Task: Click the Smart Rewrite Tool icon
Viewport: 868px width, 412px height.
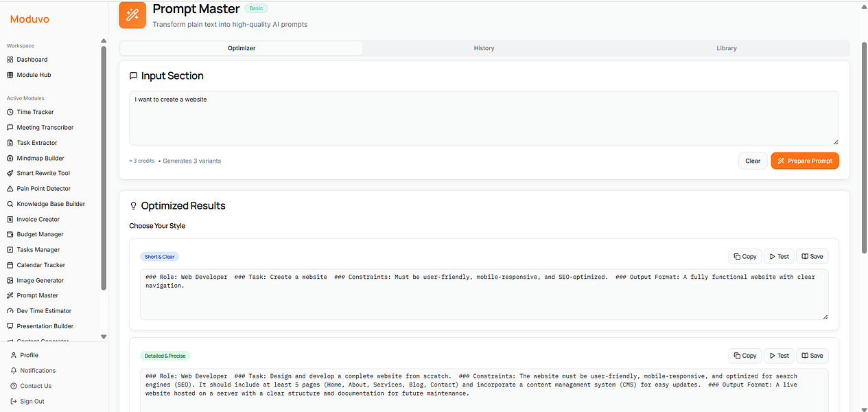Action: tap(10, 173)
